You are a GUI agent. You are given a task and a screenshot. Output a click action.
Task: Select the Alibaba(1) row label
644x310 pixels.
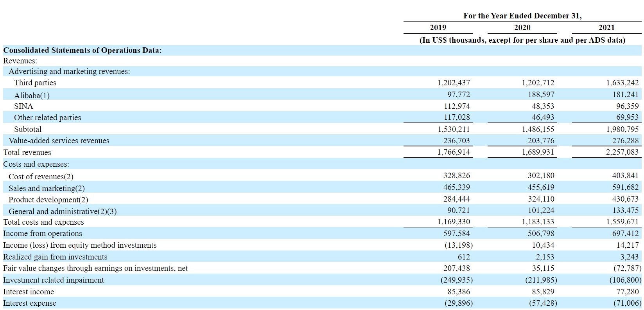point(32,96)
